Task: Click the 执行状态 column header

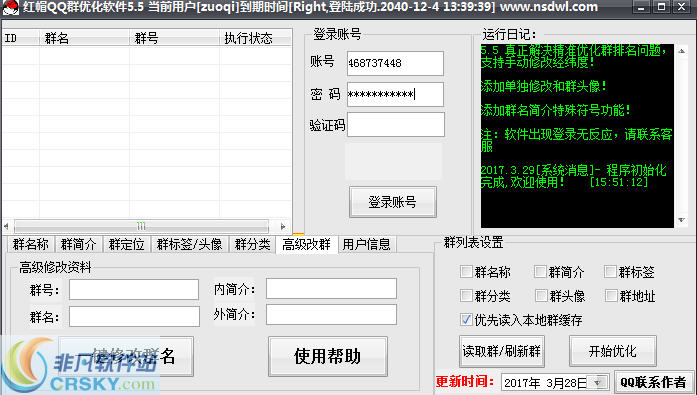Action: [x=256, y=38]
